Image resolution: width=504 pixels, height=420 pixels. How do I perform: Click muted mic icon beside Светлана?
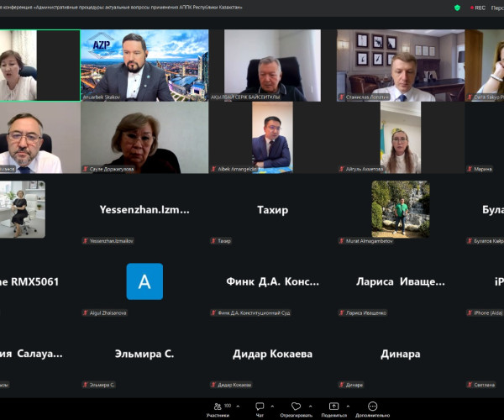tap(470, 385)
